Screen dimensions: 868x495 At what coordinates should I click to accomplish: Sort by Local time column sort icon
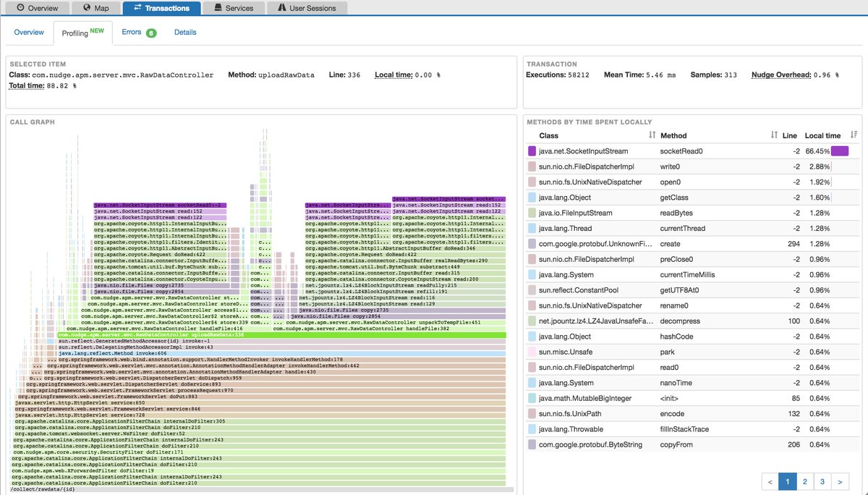point(854,135)
